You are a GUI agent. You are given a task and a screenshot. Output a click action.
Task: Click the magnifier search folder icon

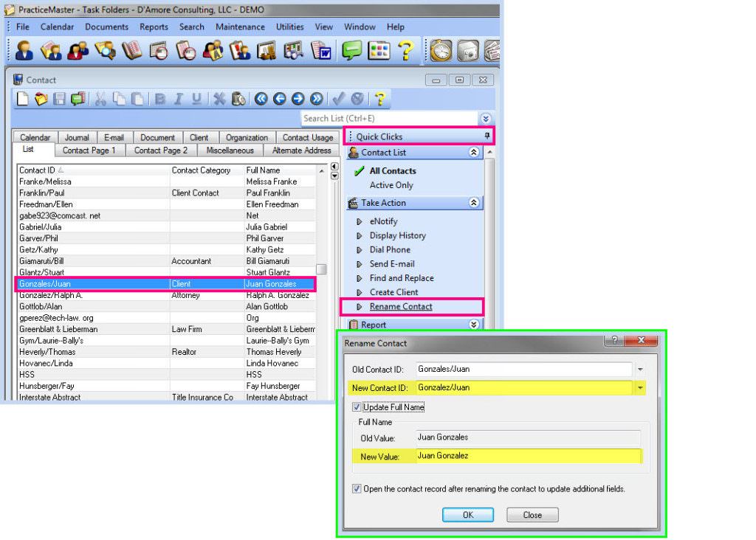pyautogui.click(x=105, y=50)
